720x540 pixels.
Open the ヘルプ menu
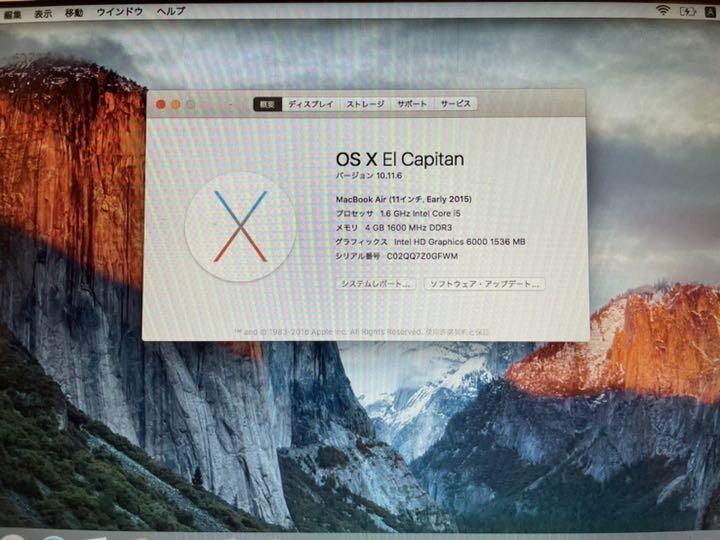point(171,11)
